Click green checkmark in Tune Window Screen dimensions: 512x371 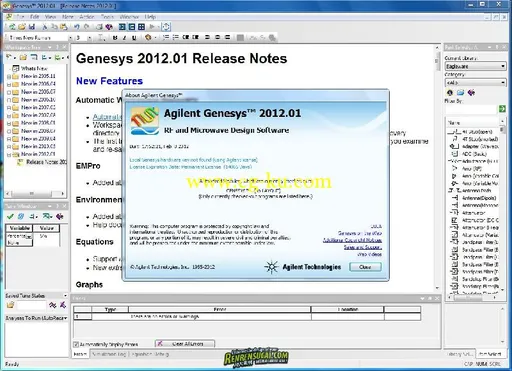pos(10,217)
